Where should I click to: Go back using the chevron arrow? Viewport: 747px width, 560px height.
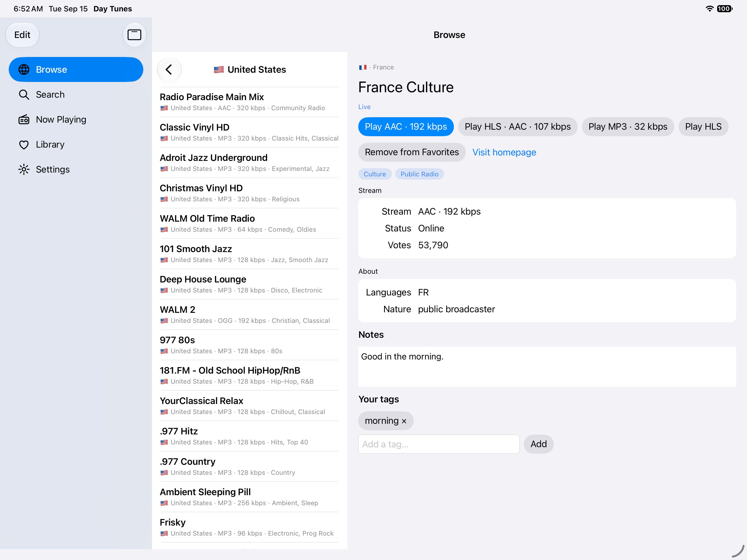point(169,69)
